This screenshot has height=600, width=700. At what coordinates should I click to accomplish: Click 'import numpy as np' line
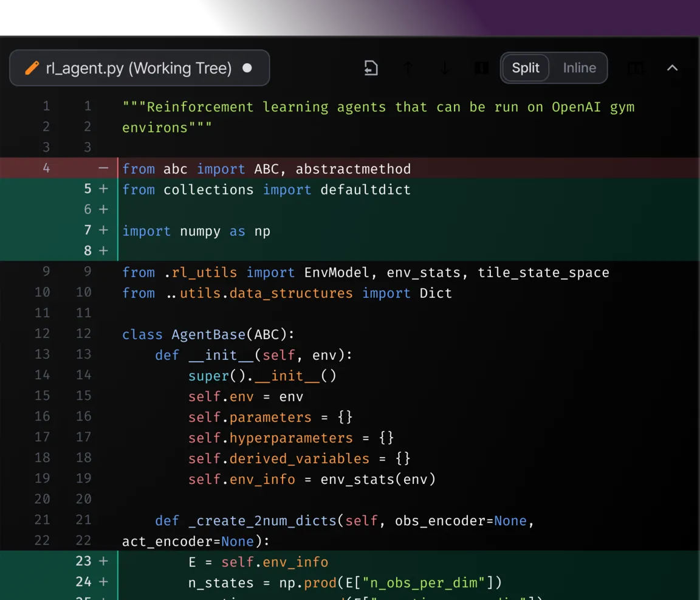coord(196,231)
